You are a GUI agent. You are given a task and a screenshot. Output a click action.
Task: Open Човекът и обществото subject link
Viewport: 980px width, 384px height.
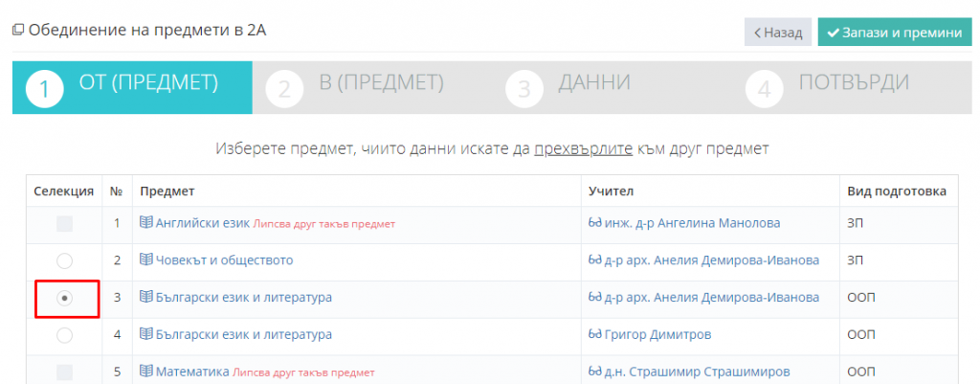224,260
